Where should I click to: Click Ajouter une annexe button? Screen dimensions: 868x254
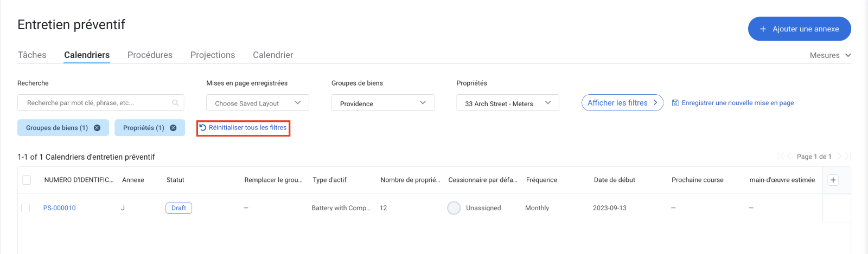tap(799, 29)
